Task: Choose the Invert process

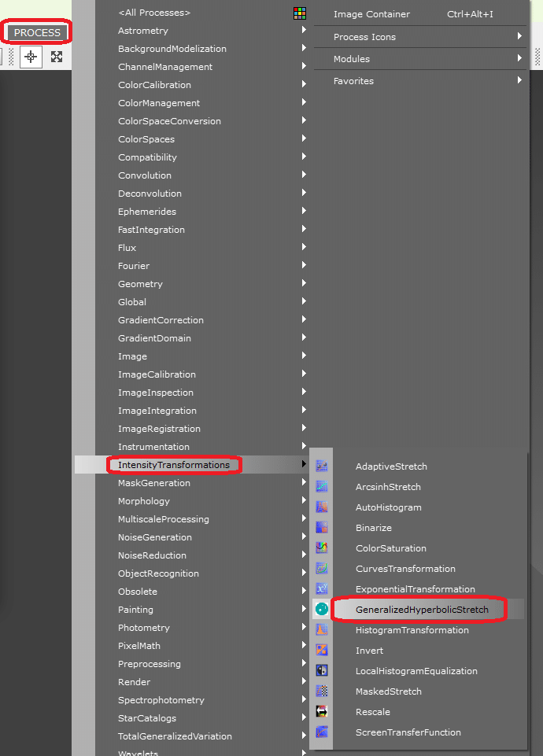Action: pyautogui.click(x=369, y=651)
